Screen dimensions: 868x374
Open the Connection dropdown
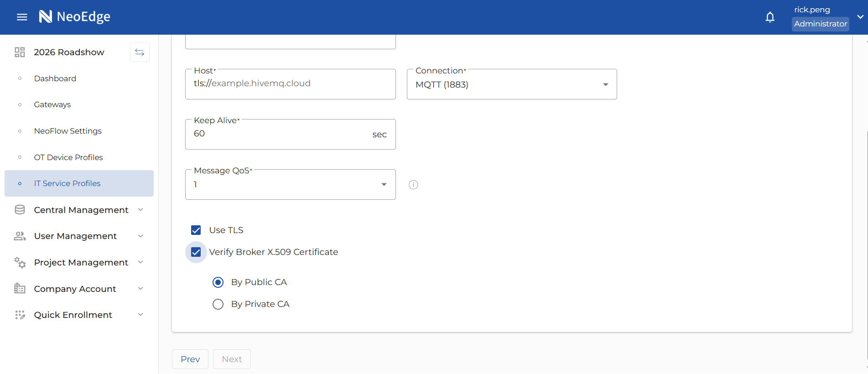click(x=511, y=85)
